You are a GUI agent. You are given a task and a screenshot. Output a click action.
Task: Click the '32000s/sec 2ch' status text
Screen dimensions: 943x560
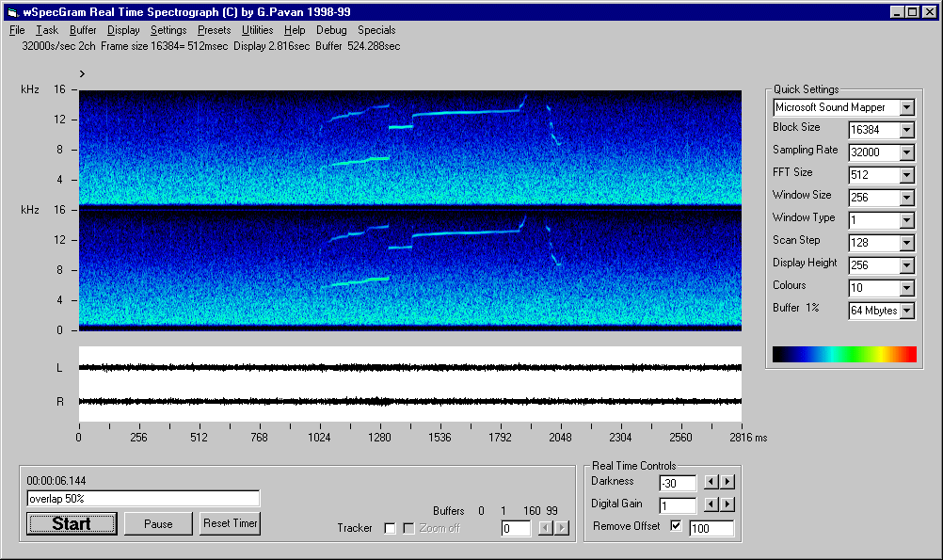click(58, 46)
